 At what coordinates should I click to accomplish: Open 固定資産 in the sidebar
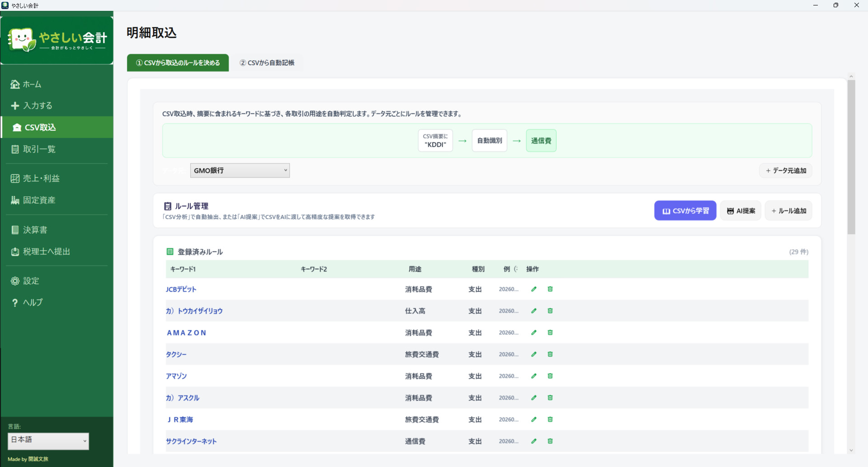coord(57,200)
